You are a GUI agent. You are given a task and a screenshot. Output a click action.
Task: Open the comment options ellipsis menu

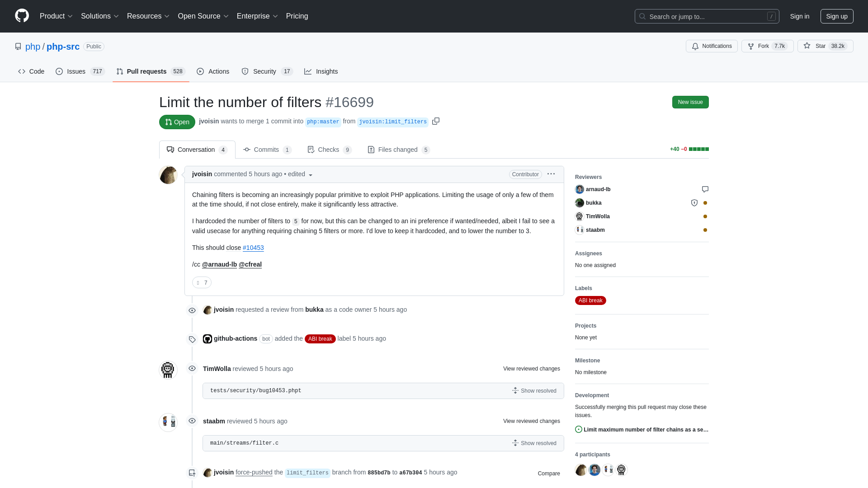[x=551, y=174]
